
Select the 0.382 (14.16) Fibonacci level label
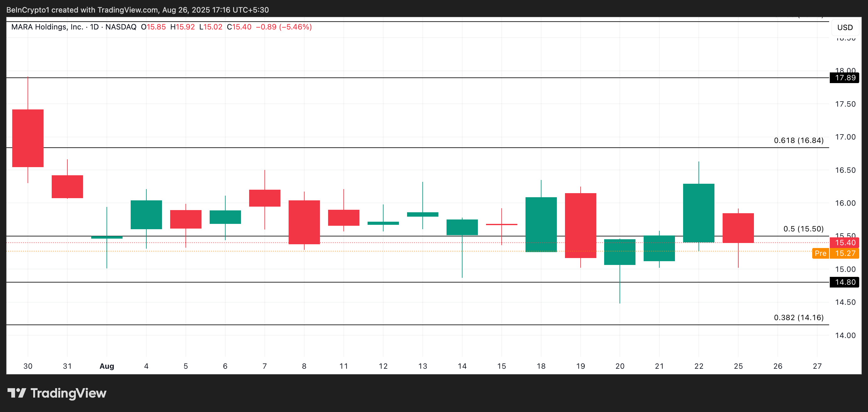(798, 317)
